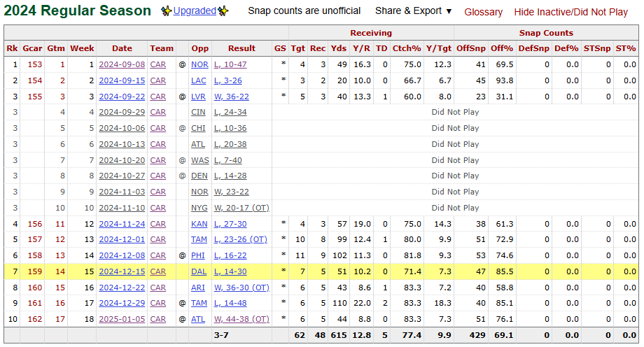Click the Upgraded link
644x347 pixels.
(195, 10)
